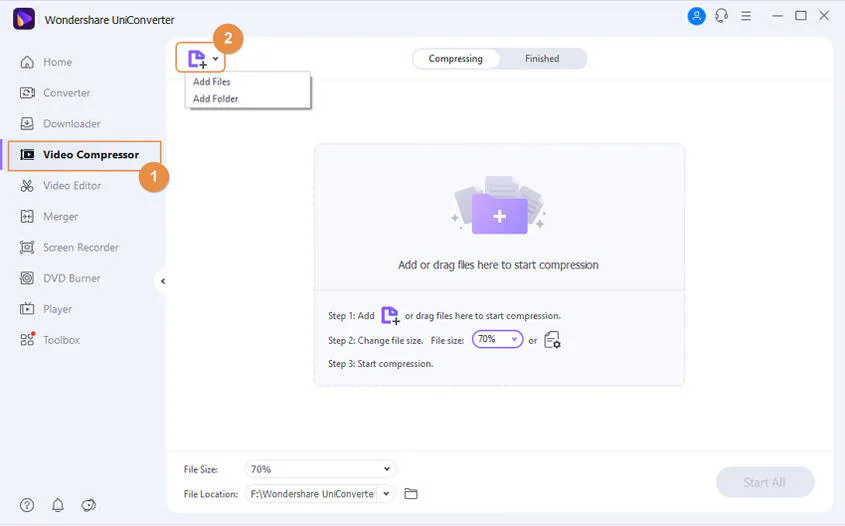The height and width of the screenshot is (526, 845).
Task: Choose Add Folder from the dropdown menu
Action: (x=216, y=99)
